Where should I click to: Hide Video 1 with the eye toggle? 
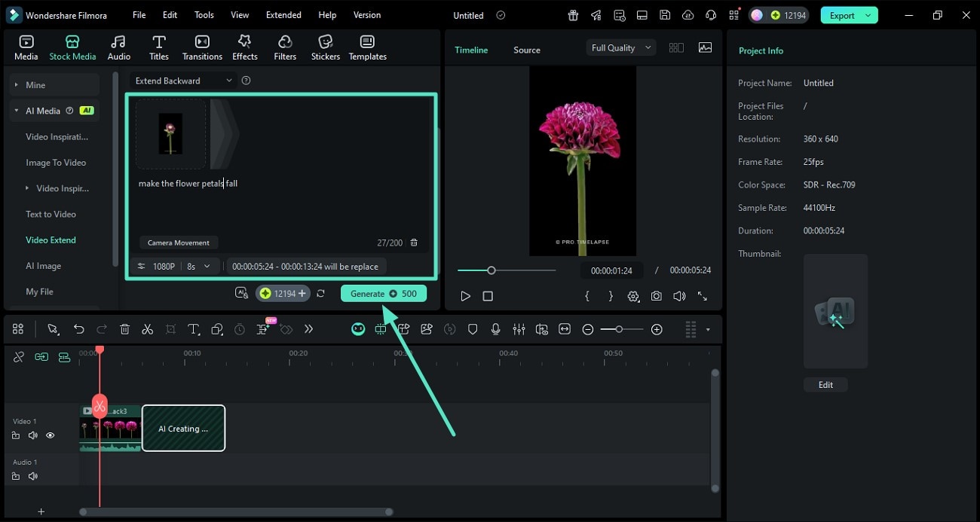tap(50, 435)
